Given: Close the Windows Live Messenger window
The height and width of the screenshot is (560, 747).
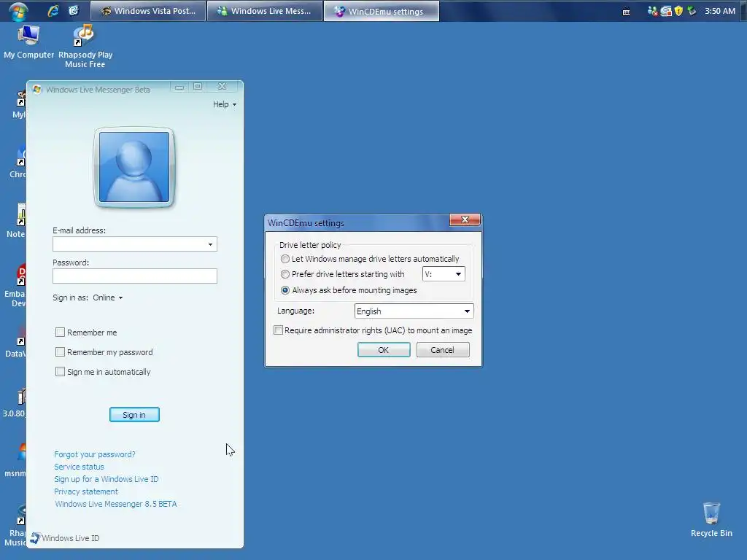Looking at the screenshot, I should [x=222, y=87].
